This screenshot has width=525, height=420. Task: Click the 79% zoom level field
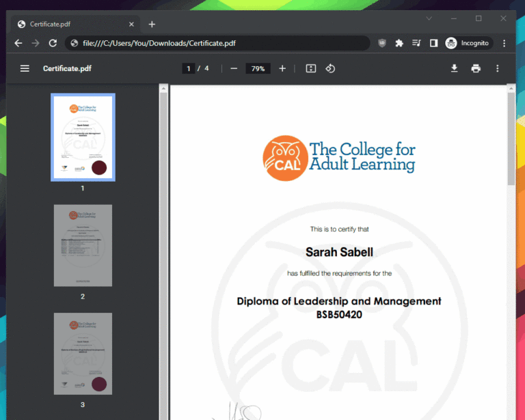[258, 68]
